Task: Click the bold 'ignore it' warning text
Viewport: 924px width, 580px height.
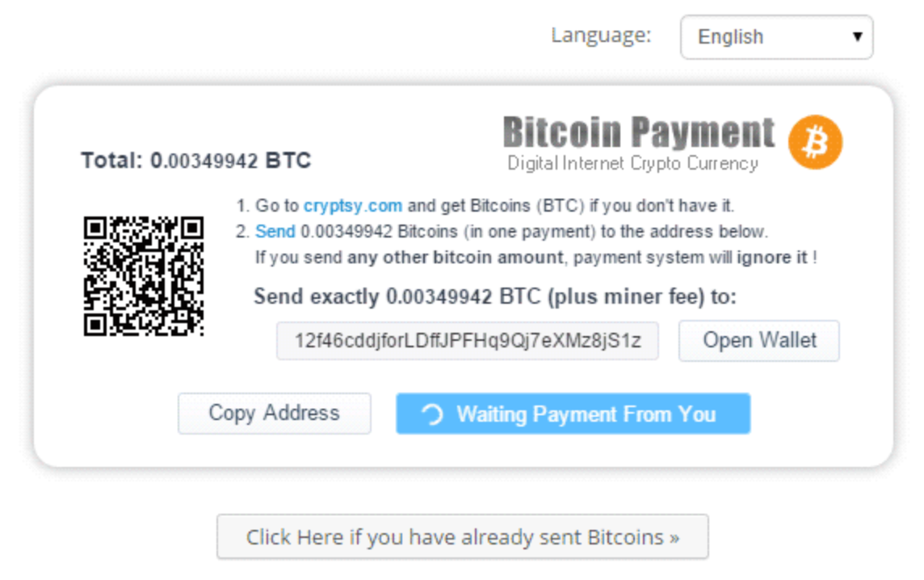Action: (x=772, y=258)
